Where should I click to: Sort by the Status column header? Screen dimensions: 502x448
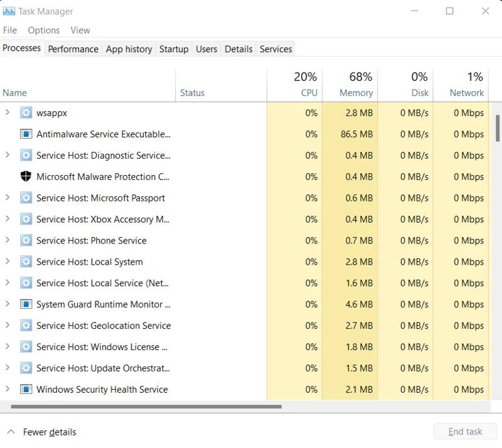click(221, 85)
